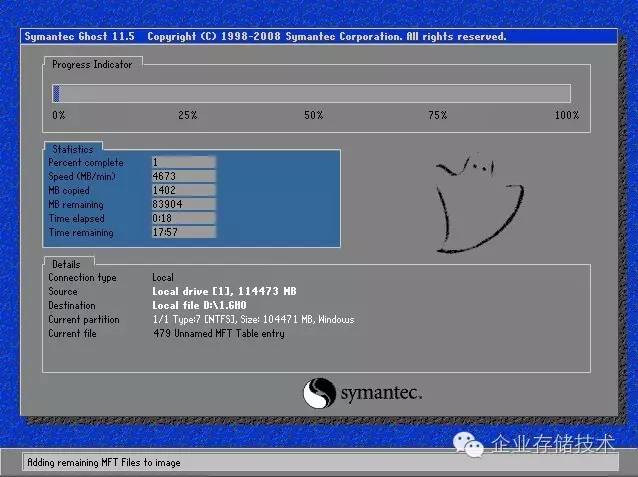638x477 pixels.
Task: Click the Time remaining field 17:57
Action: click(183, 232)
